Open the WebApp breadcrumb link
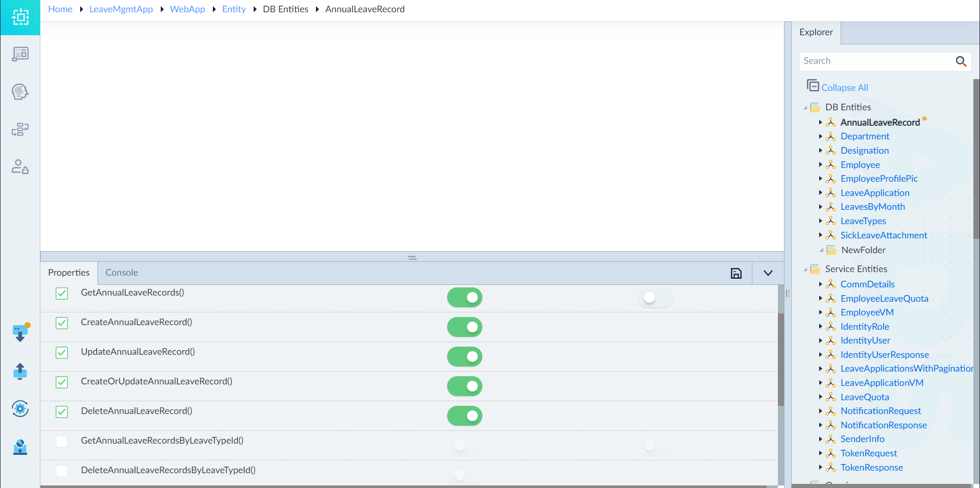980x488 pixels. (x=187, y=9)
